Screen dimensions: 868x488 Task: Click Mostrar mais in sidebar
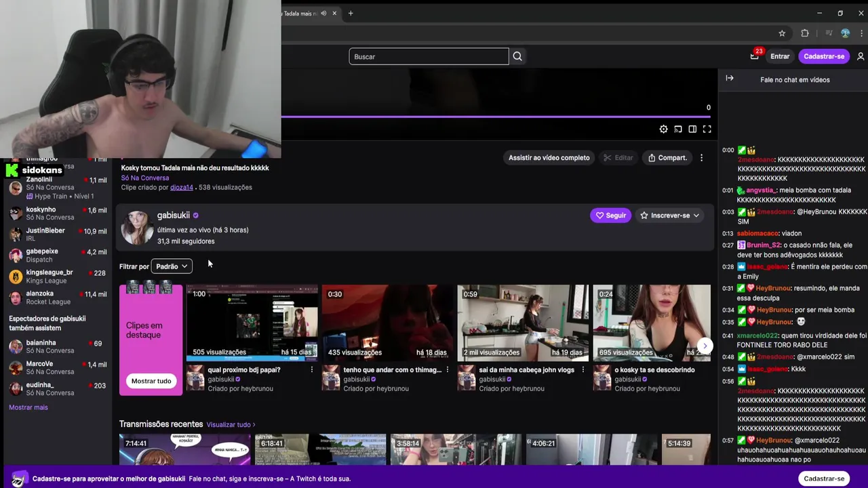coord(28,407)
